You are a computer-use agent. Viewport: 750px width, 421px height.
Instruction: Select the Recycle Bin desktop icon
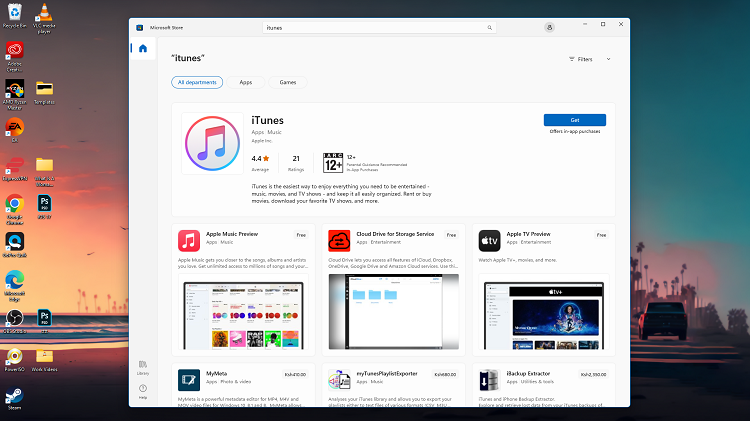(15, 15)
